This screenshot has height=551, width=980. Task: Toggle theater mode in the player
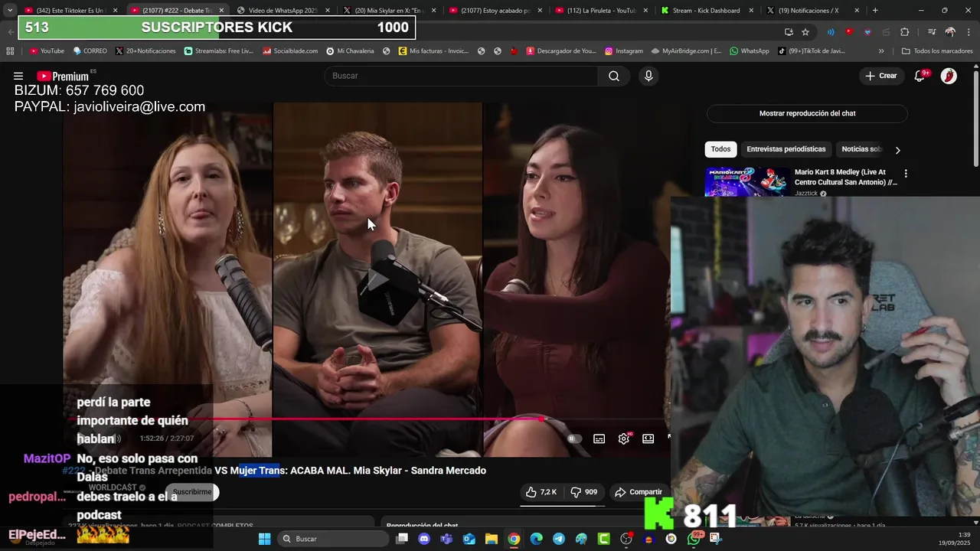648,439
